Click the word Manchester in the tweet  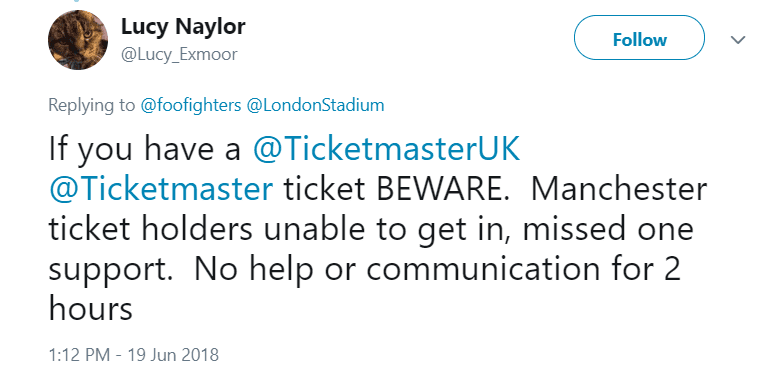pyautogui.click(x=619, y=190)
